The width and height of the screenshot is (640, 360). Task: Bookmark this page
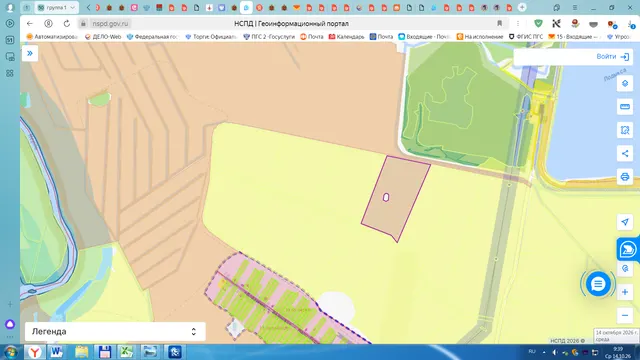pos(500,24)
